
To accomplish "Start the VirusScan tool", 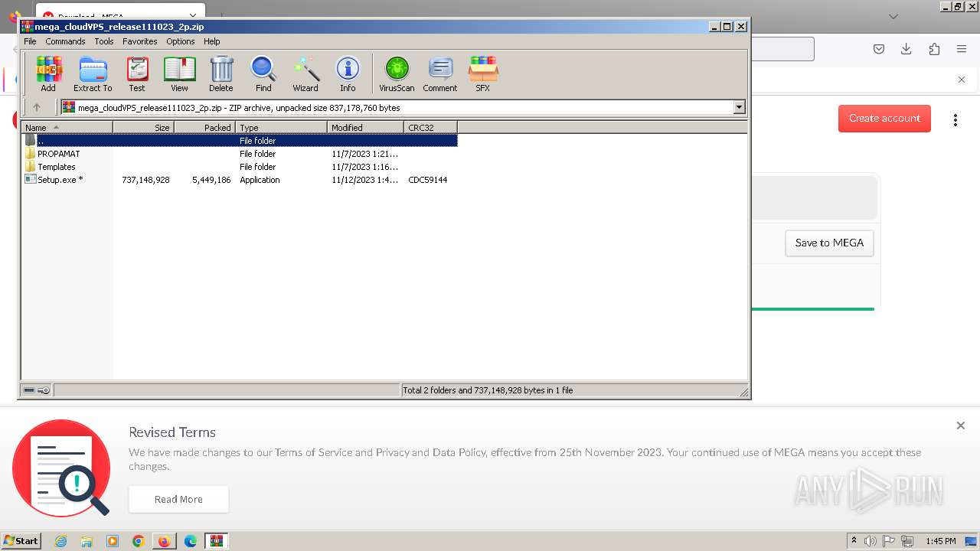I will point(397,74).
